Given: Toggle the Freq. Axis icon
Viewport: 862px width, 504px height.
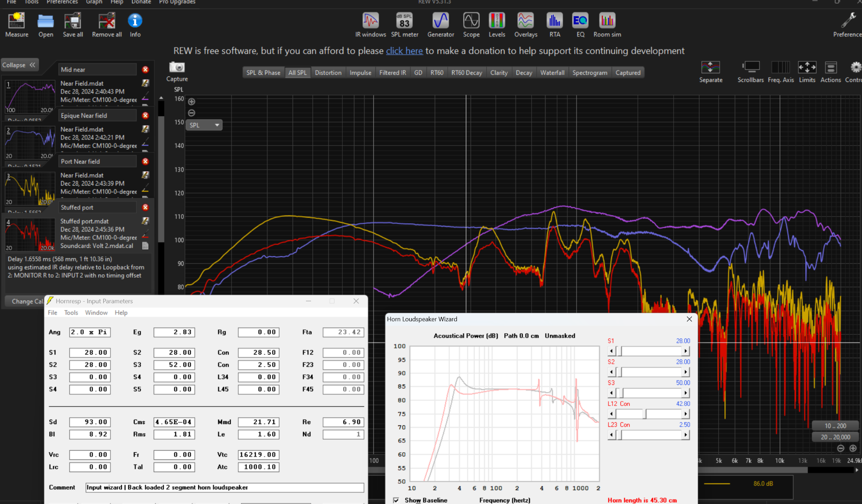Looking at the screenshot, I should click(780, 67).
